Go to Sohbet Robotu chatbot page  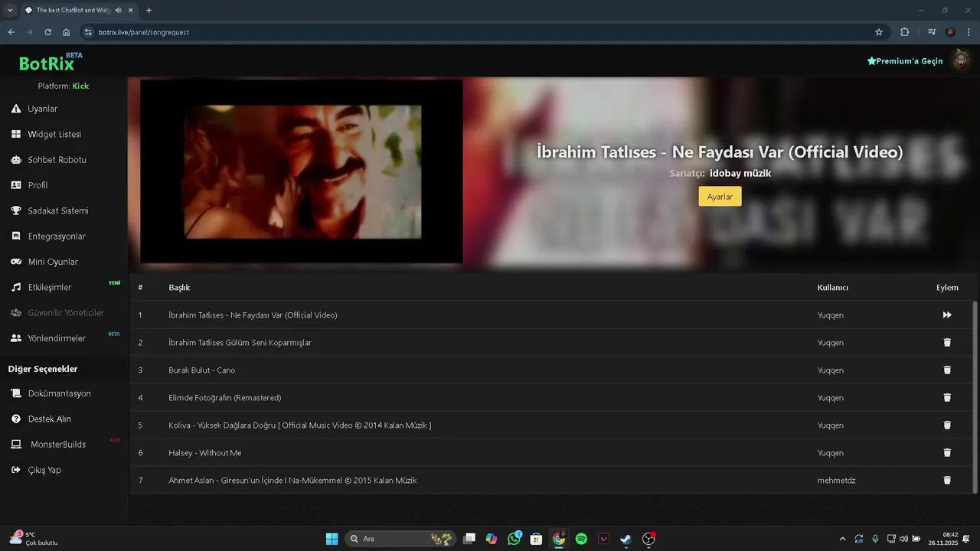point(48,160)
